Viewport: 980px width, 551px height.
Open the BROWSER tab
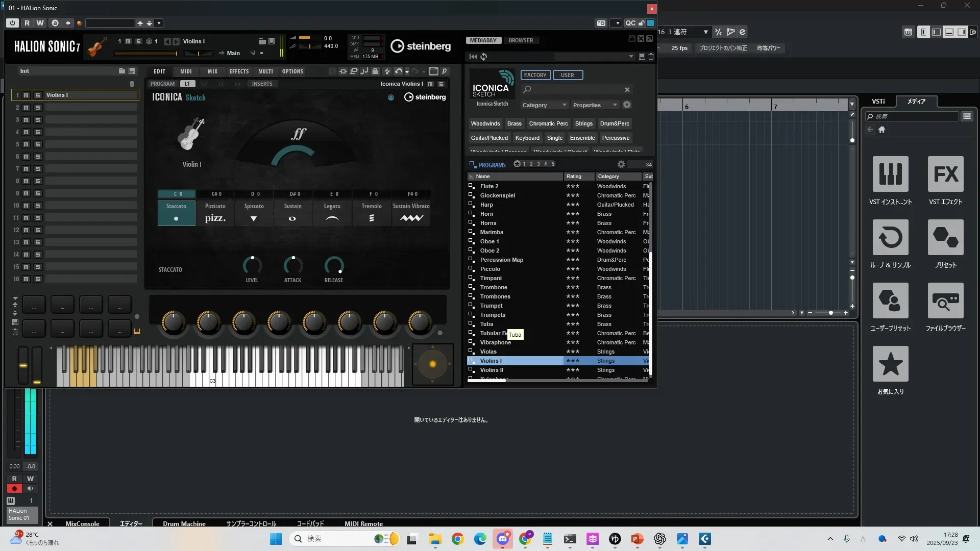(521, 40)
